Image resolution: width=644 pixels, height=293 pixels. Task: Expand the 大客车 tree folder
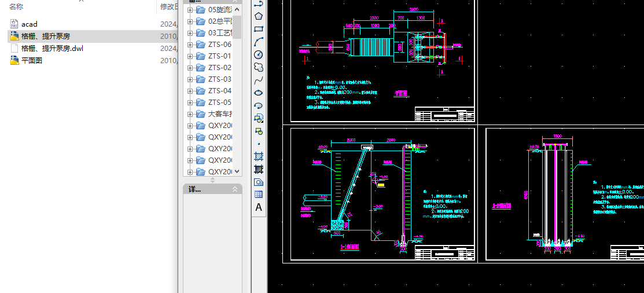(x=190, y=114)
